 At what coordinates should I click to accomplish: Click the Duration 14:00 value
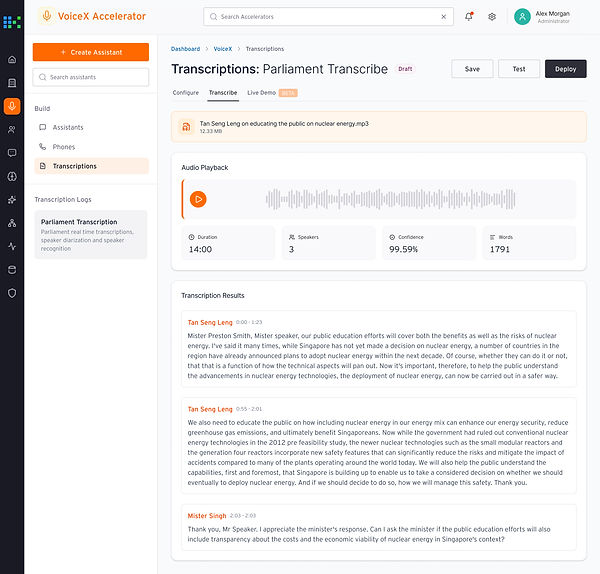tap(200, 249)
